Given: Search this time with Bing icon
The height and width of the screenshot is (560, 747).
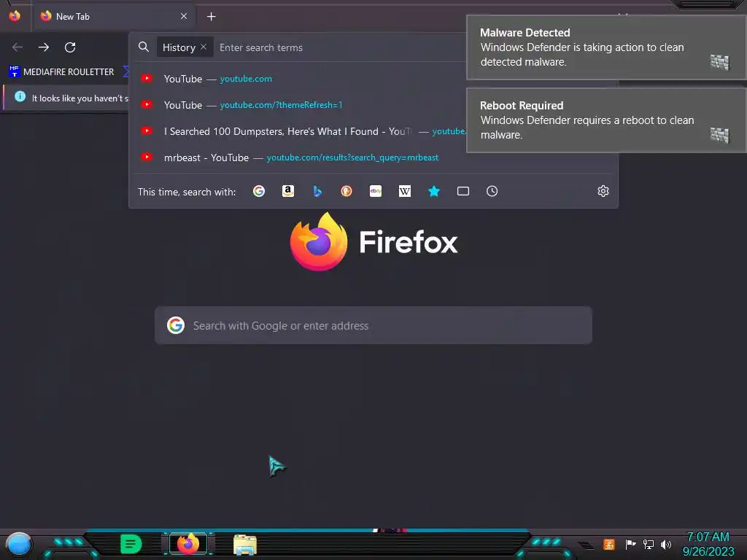Looking at the screenshot, I should [x=317, y=192].
